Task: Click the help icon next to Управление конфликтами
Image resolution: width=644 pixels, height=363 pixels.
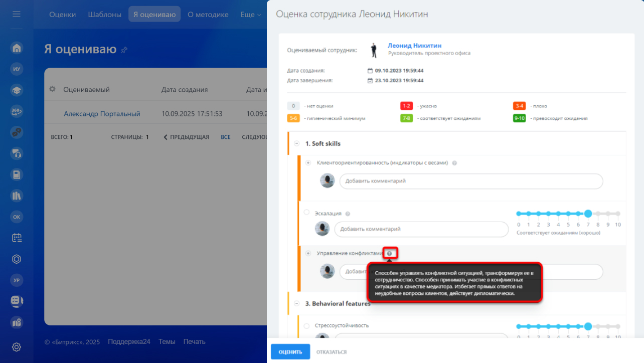Action: tap(390, 254)
